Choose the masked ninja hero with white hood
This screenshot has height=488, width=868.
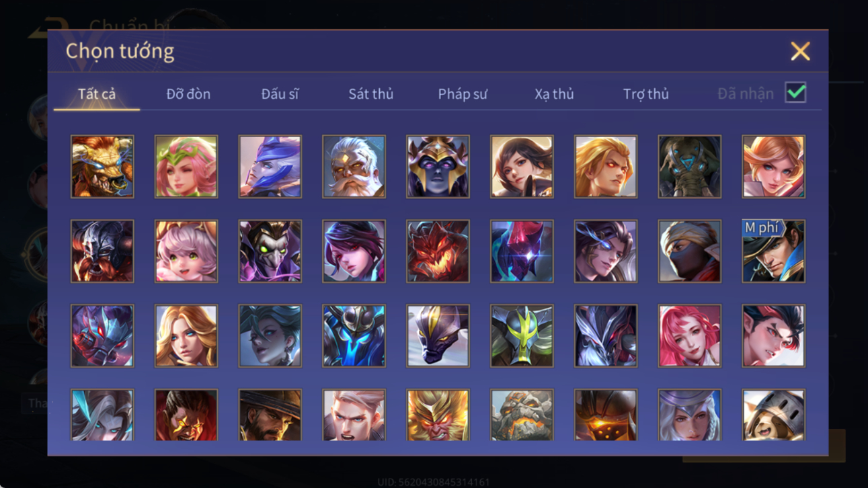tap(689, 251)
